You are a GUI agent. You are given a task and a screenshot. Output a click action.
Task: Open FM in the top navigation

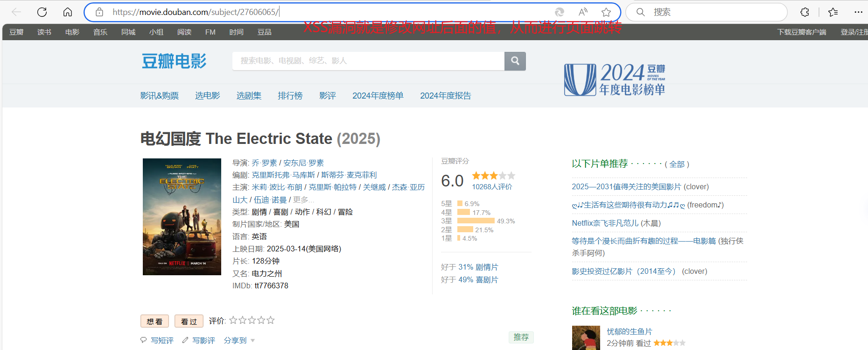pyautogui.click(x=210, y=32)
